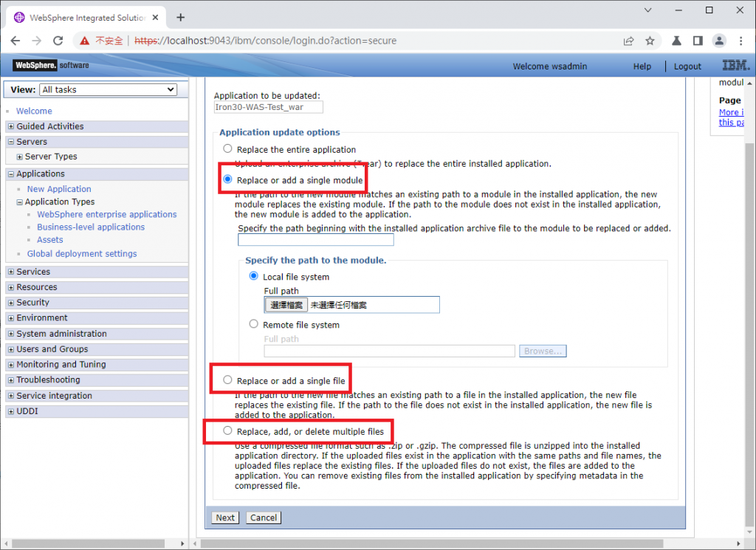The height and width of the screenshot is (550, 756).
Task: Open the Chrome three-dot menu
Action: click(740, 41)
